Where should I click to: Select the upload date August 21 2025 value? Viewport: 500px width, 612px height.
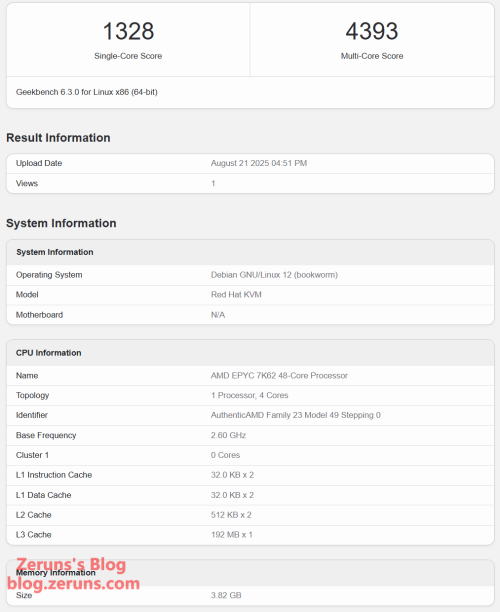point(259,163)
